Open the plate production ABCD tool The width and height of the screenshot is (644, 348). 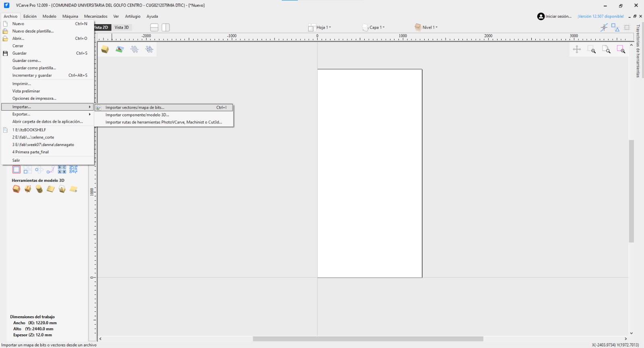coord(62,170)
